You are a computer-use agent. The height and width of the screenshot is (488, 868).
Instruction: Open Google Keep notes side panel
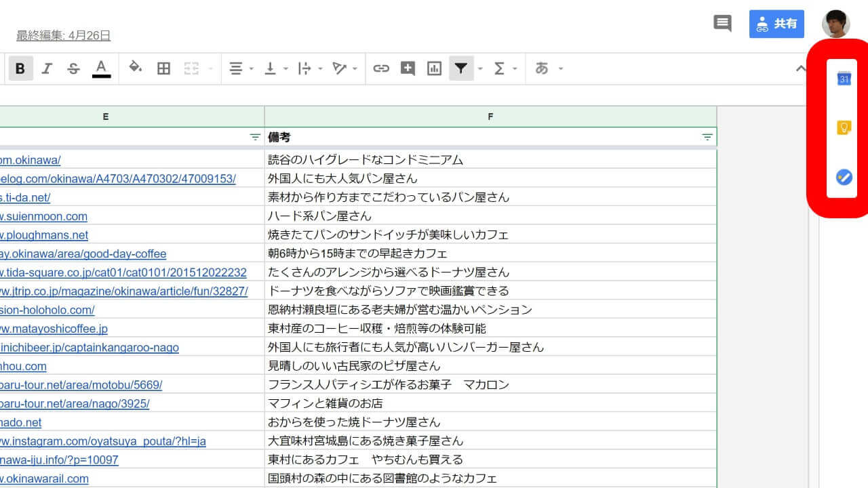click(844, 127)
